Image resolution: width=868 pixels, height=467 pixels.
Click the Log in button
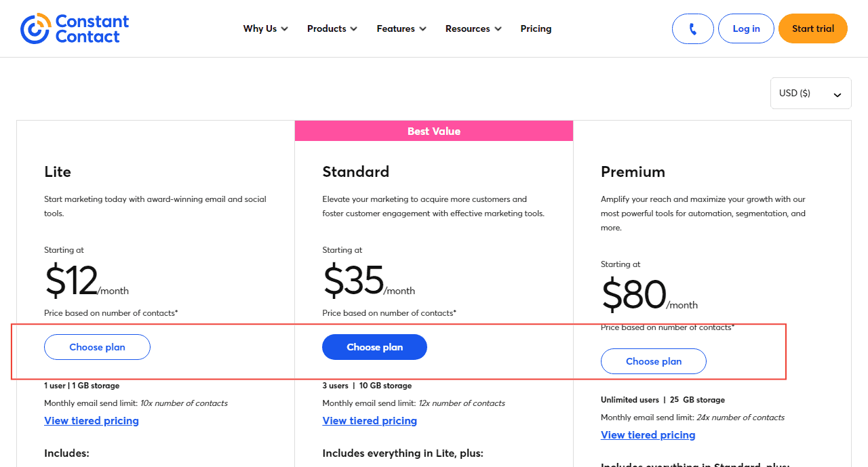point(746,28)
